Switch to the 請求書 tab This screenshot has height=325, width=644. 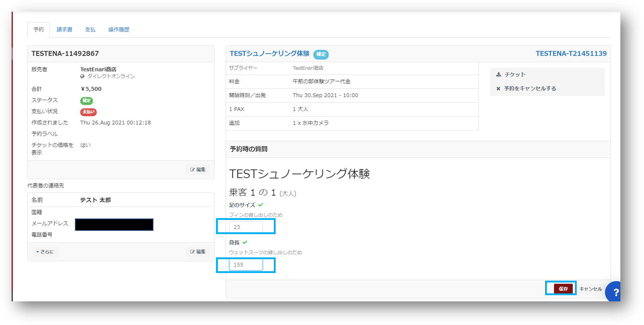tap(64, 30)
